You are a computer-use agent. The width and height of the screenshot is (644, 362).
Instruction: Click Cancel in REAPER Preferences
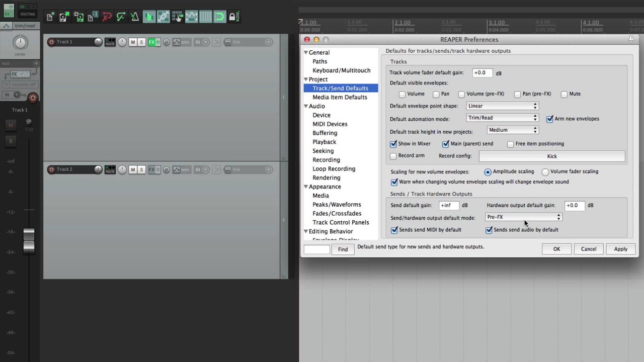589,249
